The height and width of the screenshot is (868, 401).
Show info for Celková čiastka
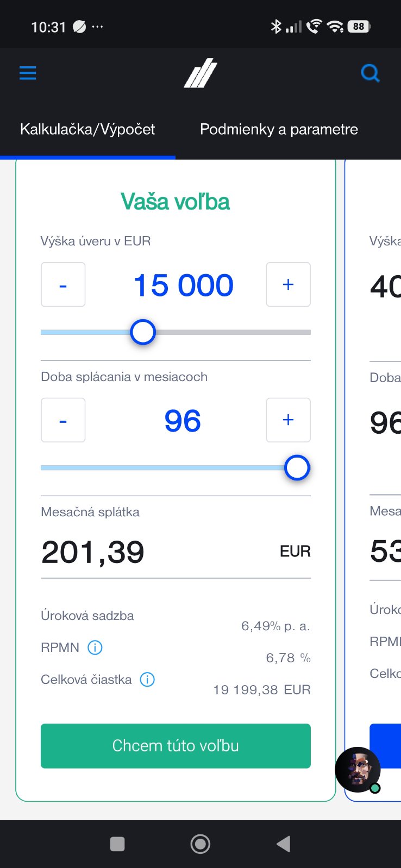coord(147,680)
